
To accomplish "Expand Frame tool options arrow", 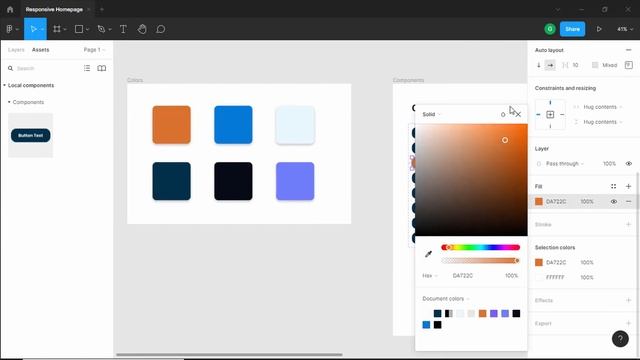I will tap(65, 29).
